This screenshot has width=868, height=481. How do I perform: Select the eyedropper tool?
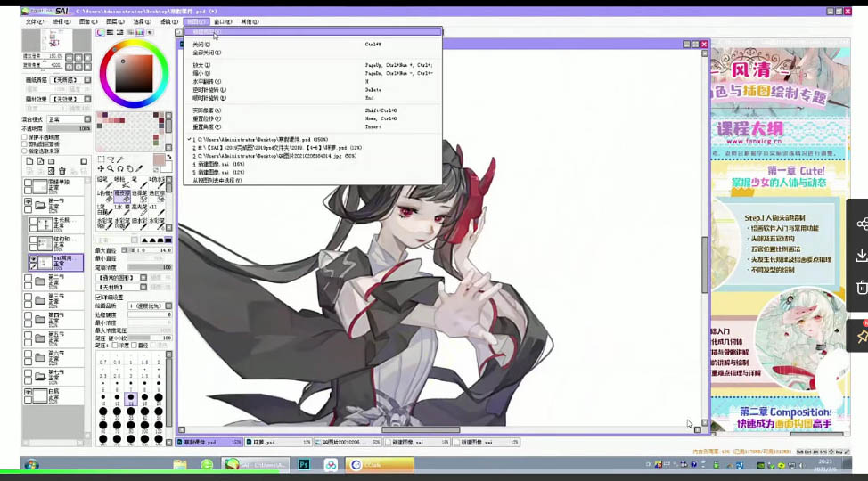tap(139, 169)
